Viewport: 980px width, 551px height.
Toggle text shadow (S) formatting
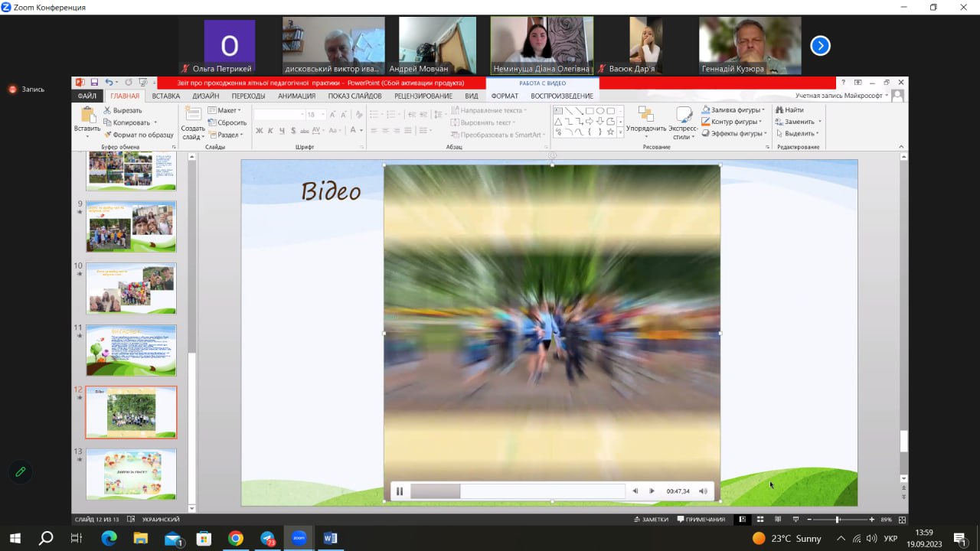[x=293, y=131]
